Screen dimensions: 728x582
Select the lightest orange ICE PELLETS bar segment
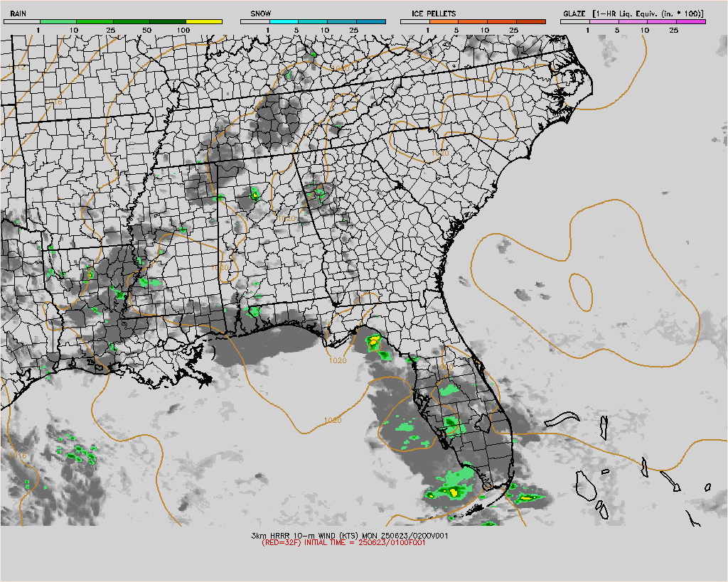pos(444,21)
